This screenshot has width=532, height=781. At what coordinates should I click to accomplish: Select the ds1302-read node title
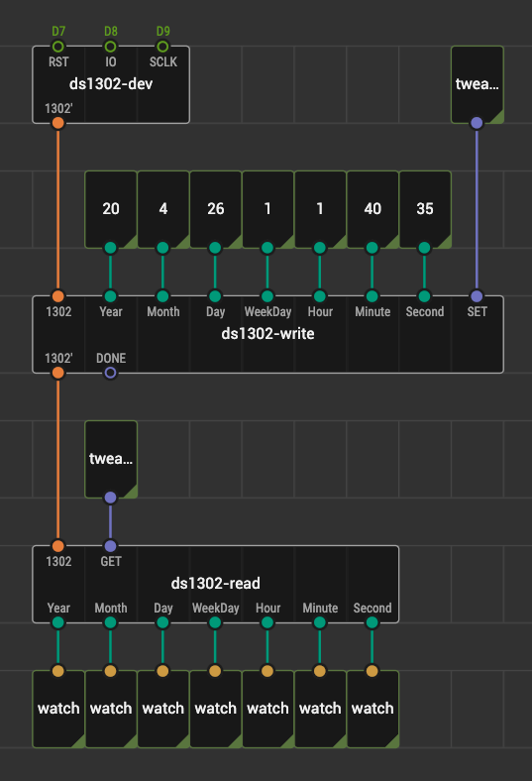216,583
